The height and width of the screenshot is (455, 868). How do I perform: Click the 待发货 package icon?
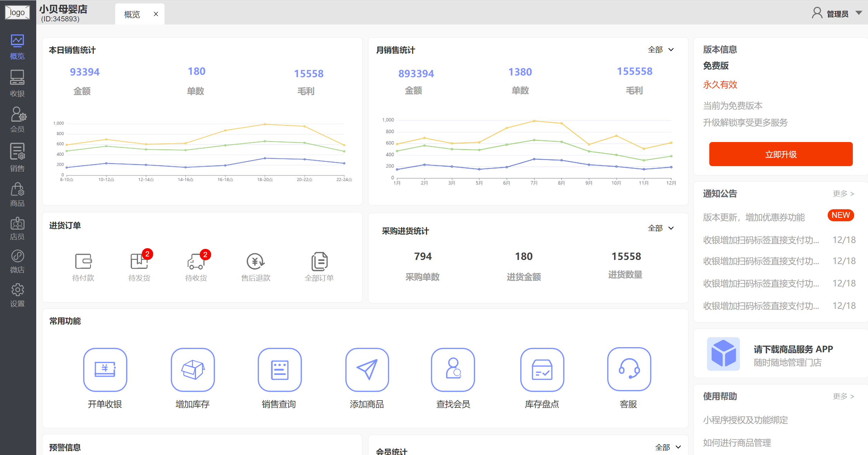tap(139, 261)
